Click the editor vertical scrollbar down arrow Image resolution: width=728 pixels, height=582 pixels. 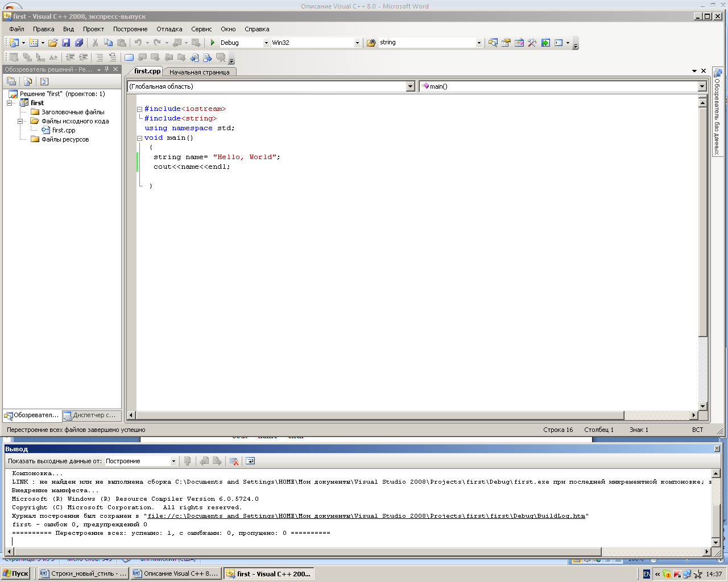702,406
